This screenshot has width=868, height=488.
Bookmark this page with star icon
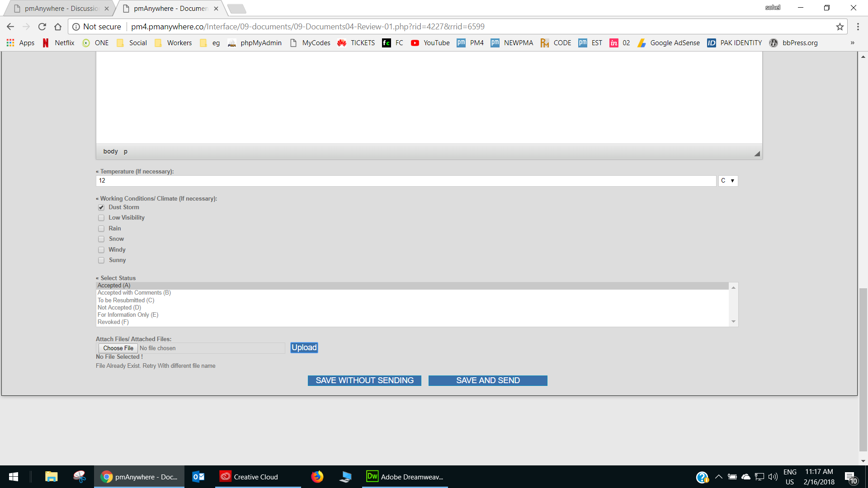(x=840, y=27)
